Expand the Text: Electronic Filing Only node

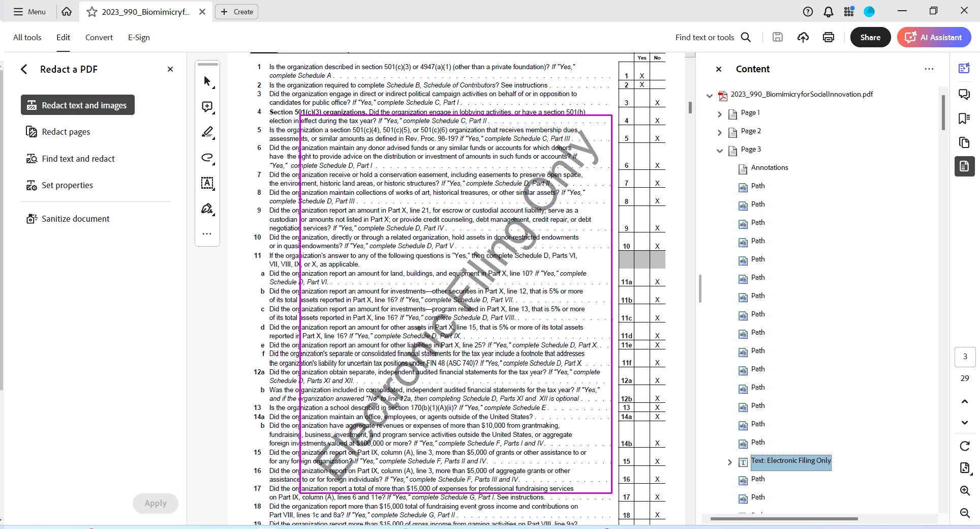point(730,462)
